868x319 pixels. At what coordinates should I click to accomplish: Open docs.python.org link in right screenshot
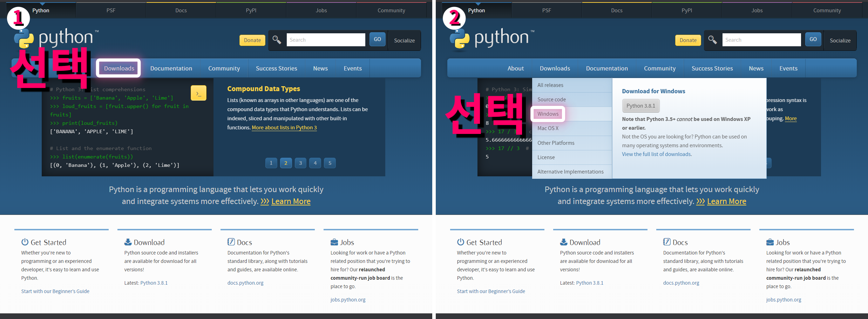681,283
